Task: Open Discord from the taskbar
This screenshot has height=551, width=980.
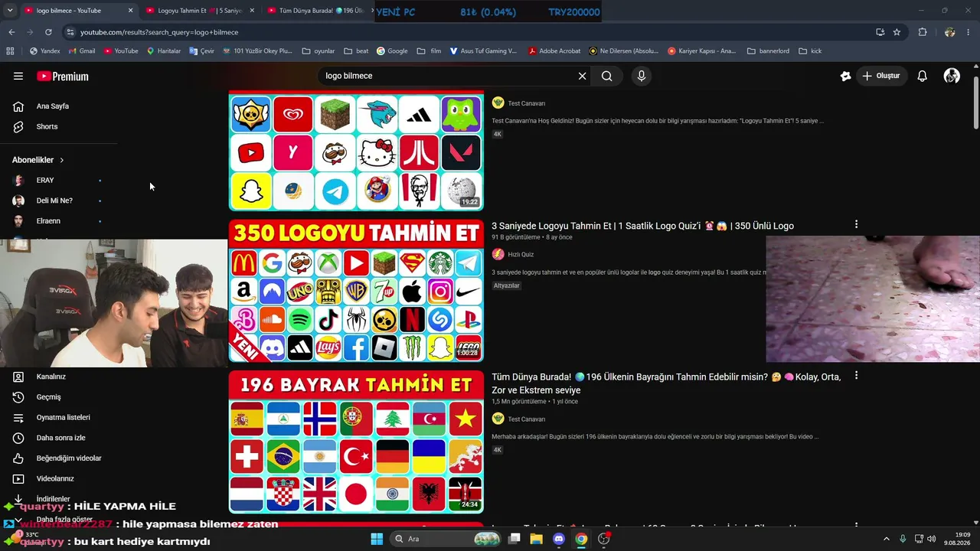Action: (559, 539)
